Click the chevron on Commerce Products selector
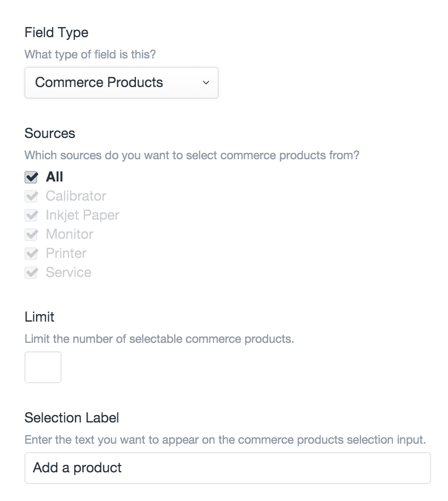Screen dimensions: 448x501 [x=207, y=83]
